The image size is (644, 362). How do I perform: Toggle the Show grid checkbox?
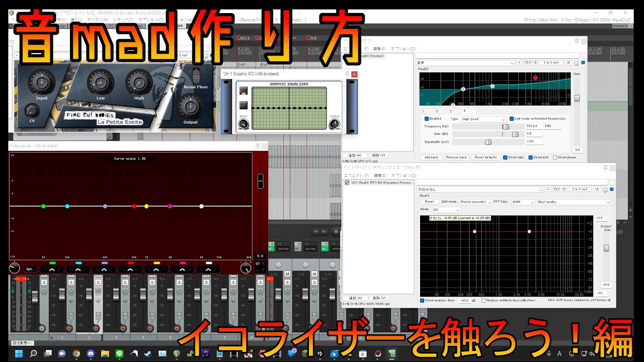[531, 157]
